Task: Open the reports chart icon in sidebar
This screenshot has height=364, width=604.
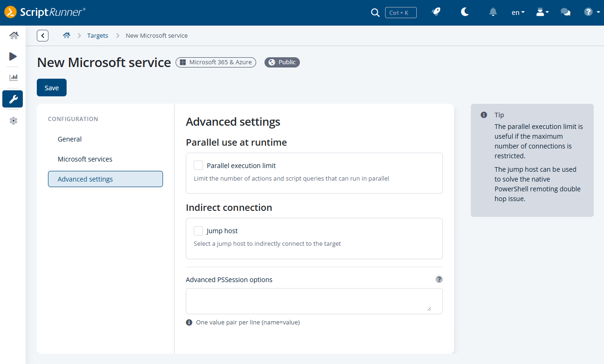Action: click(14, 77)
